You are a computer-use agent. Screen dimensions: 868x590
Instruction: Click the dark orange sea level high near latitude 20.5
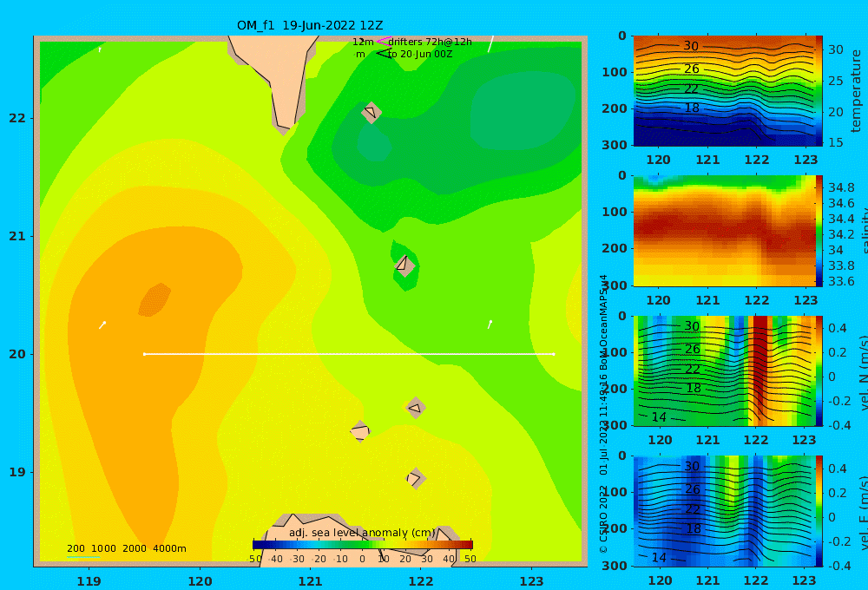(155, 300)
